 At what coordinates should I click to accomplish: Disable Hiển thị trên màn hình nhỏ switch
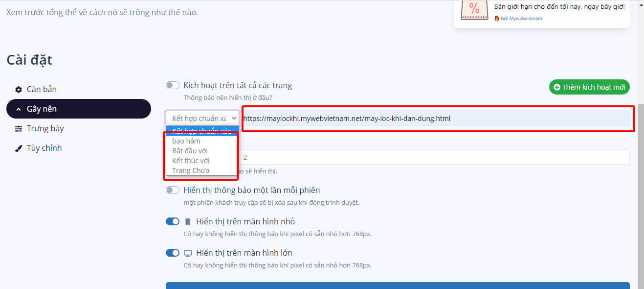click(173, 221)
